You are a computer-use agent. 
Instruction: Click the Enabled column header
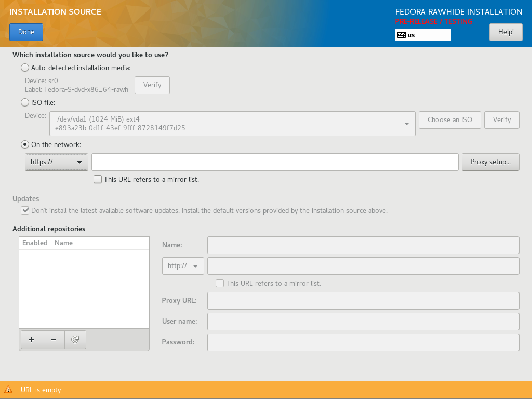click(x=35, y=243)
